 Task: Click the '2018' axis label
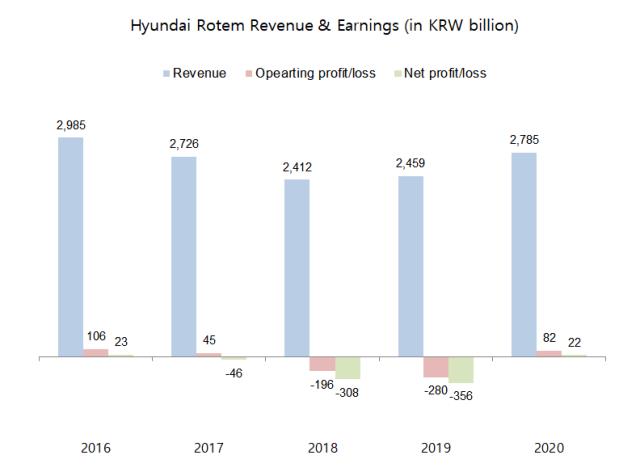point(322,448)
